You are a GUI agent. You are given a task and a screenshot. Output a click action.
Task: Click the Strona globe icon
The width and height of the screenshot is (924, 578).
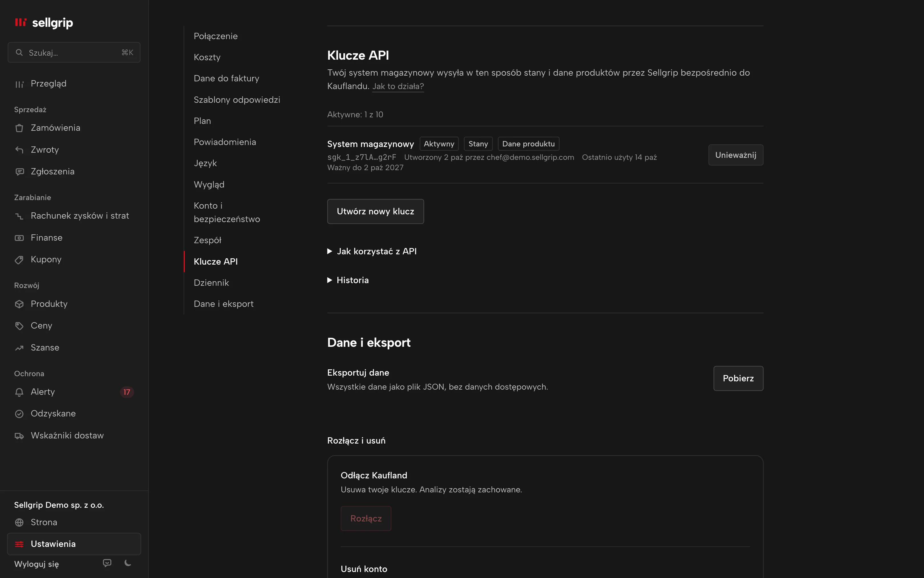(x=19, y=522)
